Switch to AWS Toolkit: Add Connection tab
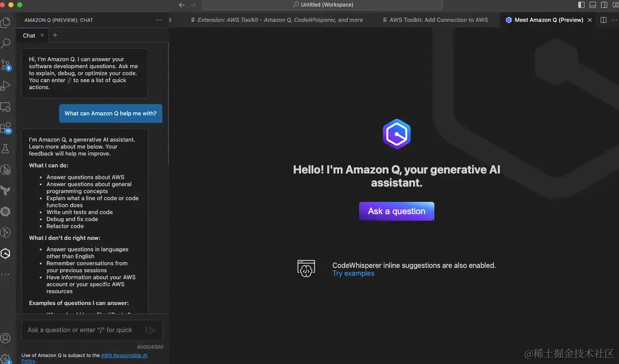Viewport: 619px width, 364px height. click(x=435, y=20)
